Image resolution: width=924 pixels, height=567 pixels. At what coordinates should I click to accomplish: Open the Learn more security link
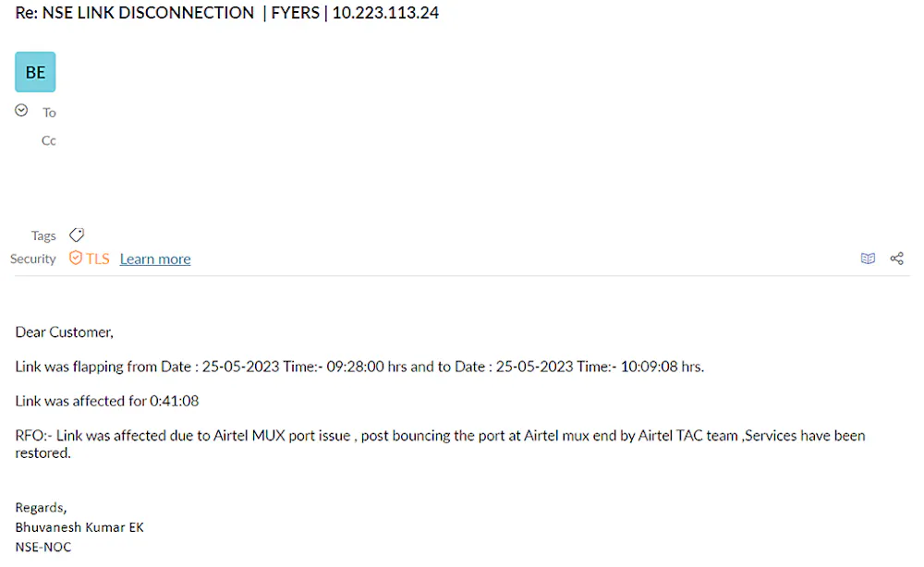point(155,259)
